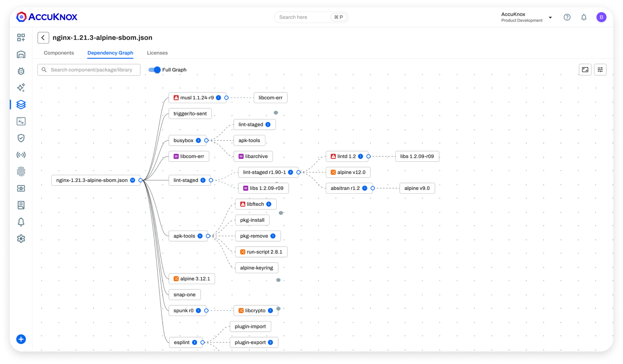623x364 pixels.
Task: Click the orange icon on alpine 3.12.1 node
Action: 176,279
